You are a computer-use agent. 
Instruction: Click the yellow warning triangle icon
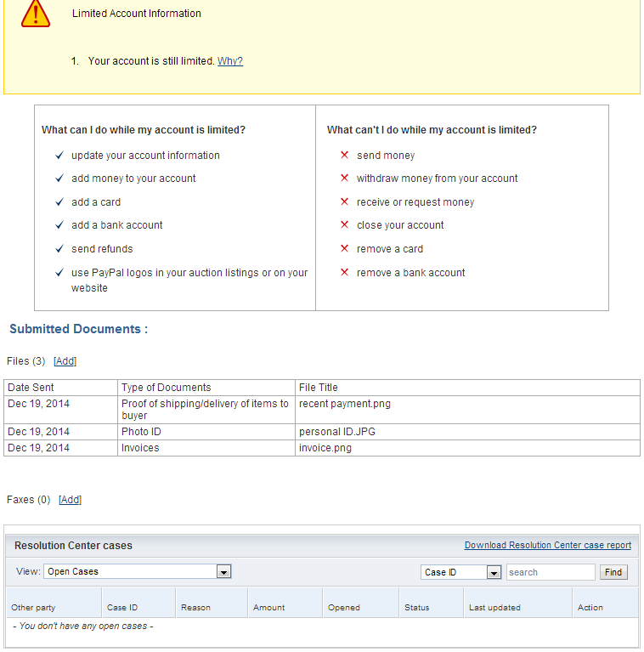point(36,12)
